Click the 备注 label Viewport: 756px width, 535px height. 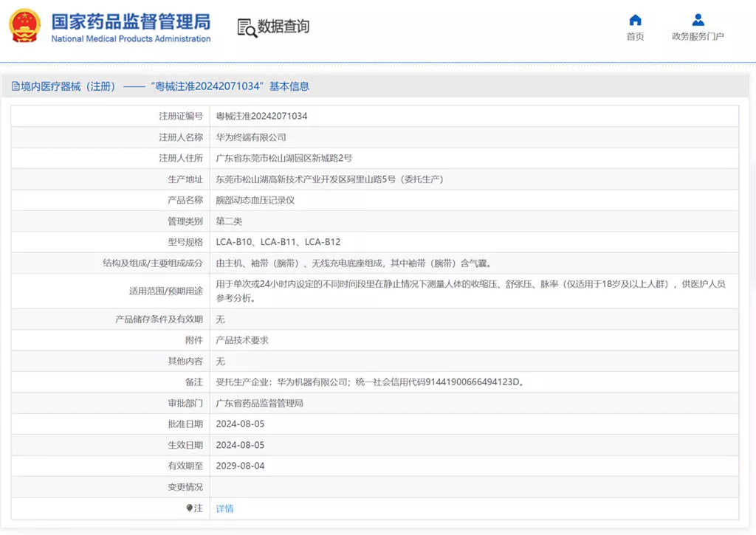(x=194, y=382)
